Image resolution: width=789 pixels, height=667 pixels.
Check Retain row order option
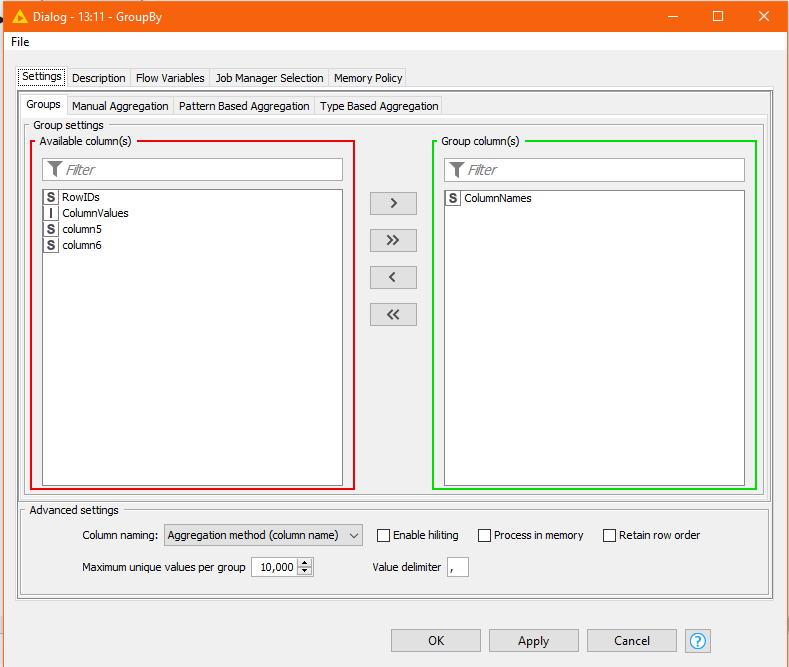pos(609,535)
